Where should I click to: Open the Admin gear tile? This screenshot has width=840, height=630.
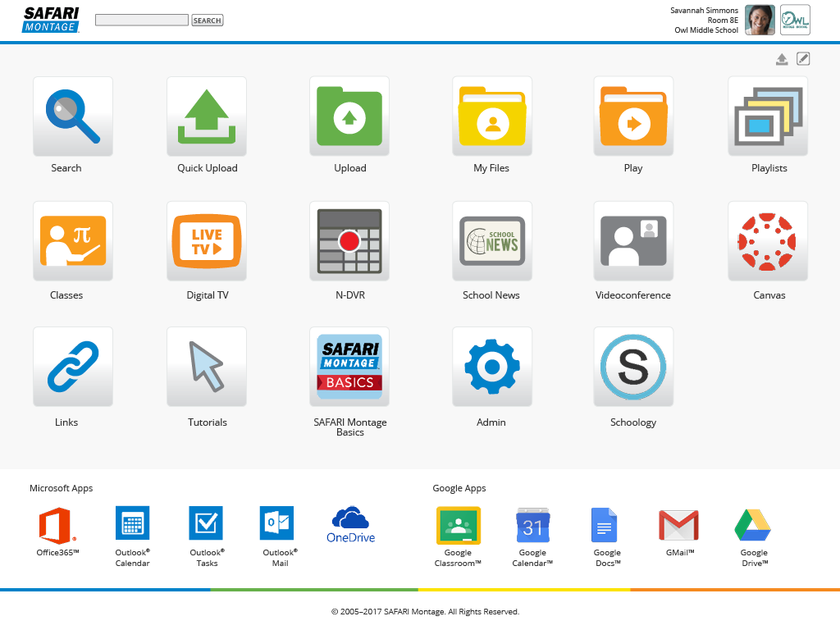(x=492, y=367)
